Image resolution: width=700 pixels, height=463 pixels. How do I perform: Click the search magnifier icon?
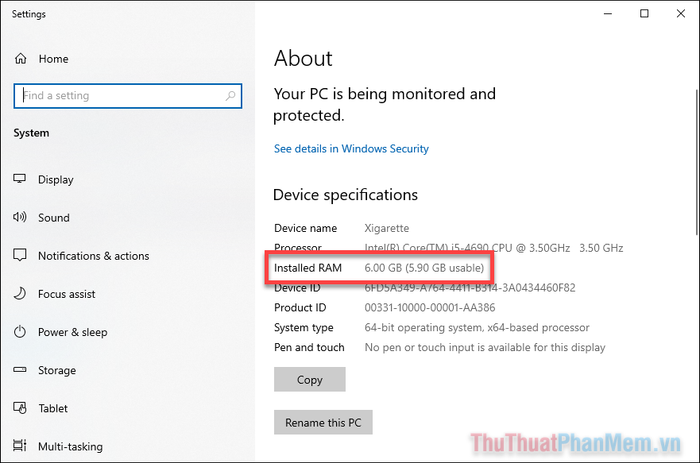[x=230, y=96]
